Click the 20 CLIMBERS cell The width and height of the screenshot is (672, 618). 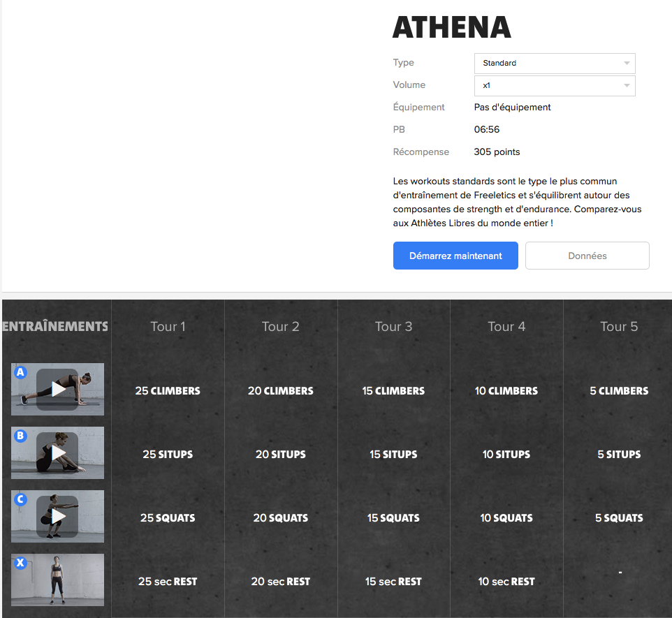pyautogui.click(x=280, y=391)
